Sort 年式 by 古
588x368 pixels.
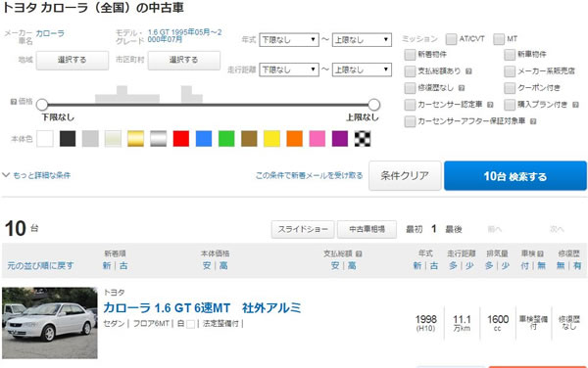[x=434, y=265]
